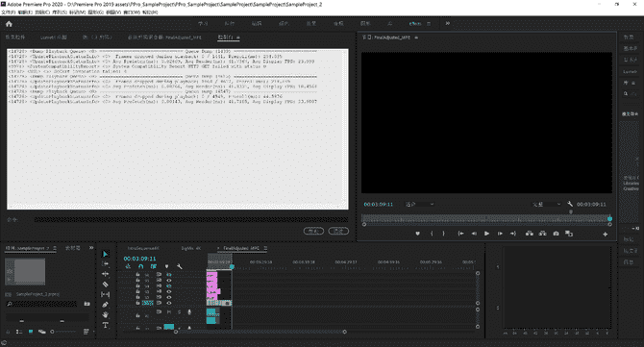Click the Lift button
The width and height of the screenshot is (644, 347).
(x=530, y=234)
